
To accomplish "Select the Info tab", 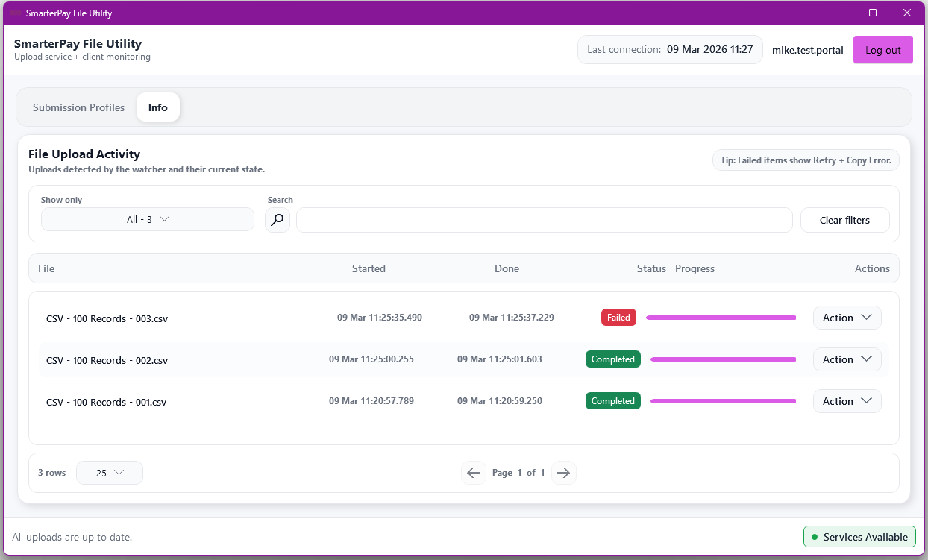I will (x=157, y=107).
